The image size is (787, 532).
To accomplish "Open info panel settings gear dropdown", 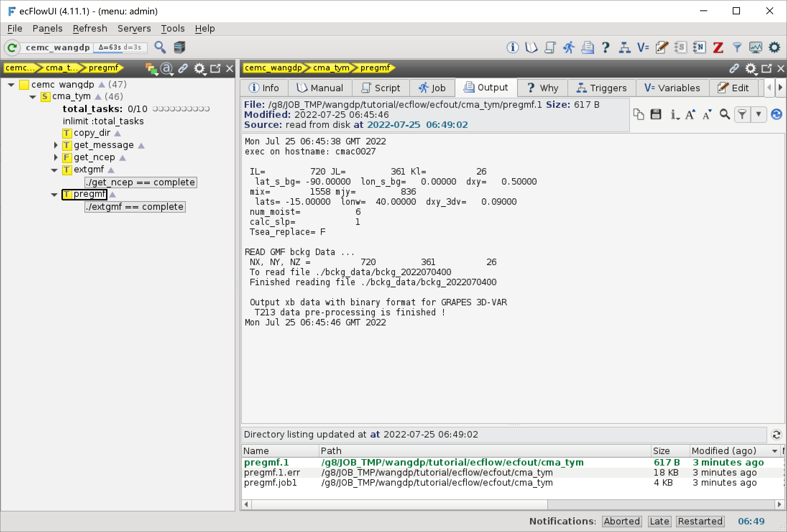I will pos(751,69).
